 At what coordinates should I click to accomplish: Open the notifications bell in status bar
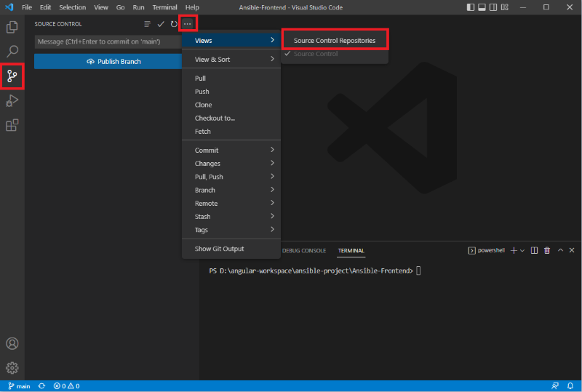[x=570, y=386]
